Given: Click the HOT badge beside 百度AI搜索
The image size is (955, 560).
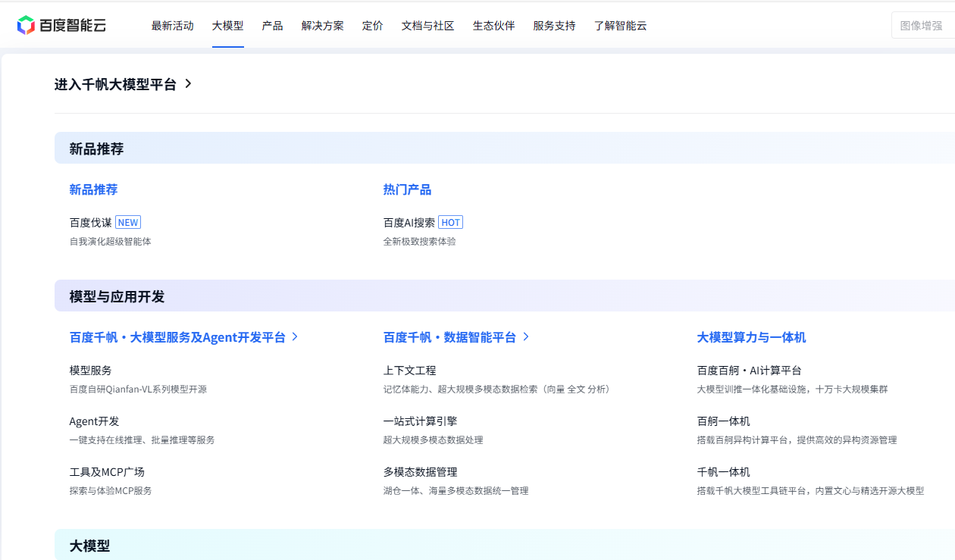Looking at the screenshot, I should pos(450,222).
